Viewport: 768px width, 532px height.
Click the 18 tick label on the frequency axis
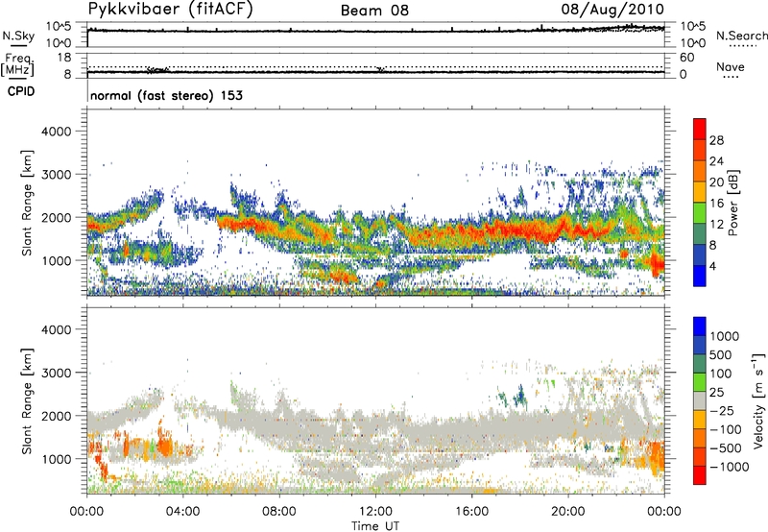point(64,58)
